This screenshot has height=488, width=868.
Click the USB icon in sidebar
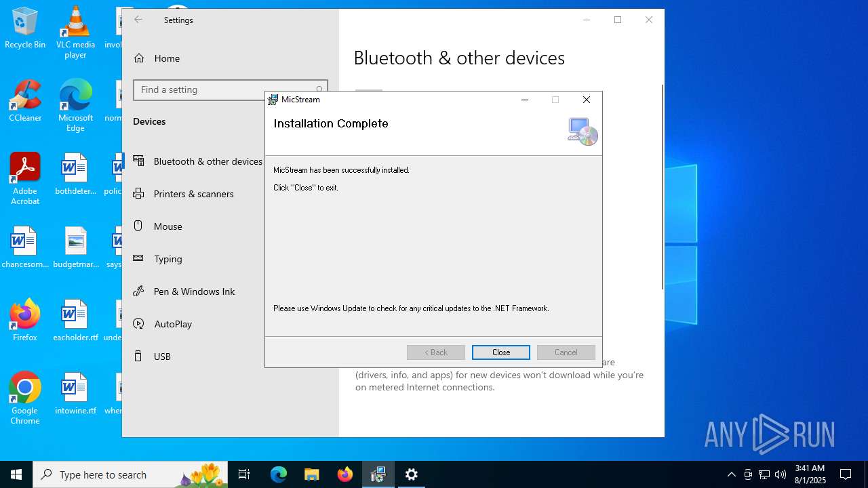(x=138, y=356)
